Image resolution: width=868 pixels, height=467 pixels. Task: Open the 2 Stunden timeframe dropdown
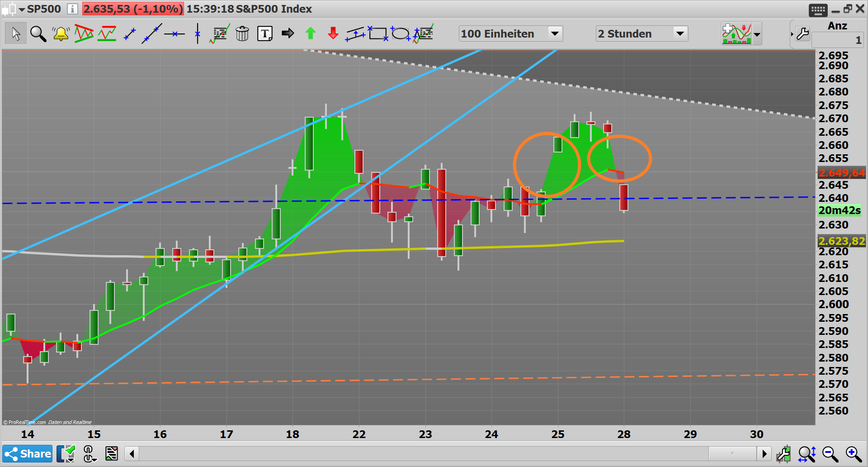[679, 33]
